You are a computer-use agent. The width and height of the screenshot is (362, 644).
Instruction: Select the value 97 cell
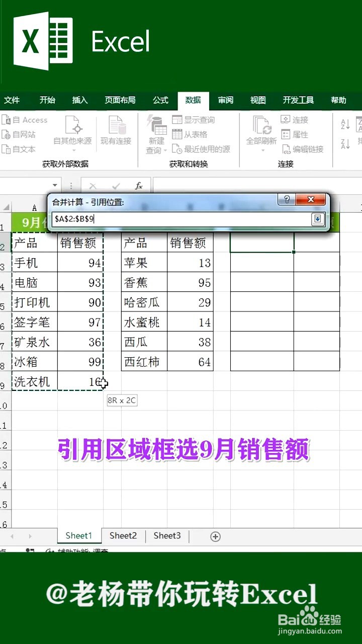point(80,322)
